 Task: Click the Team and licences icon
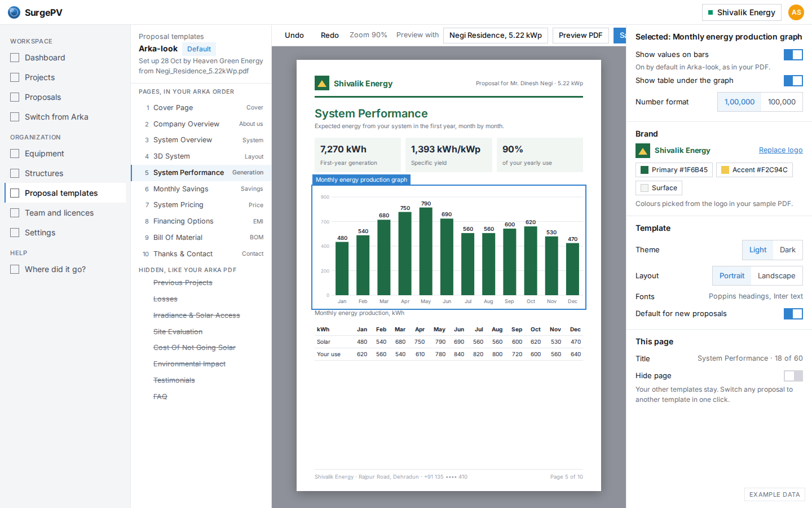coord(15,213)
